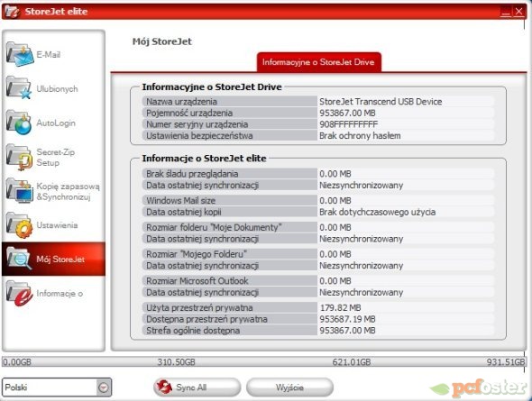Open the Ustawienia gear icon
This screenshot has height=401, width=532.
tap(19, 225)
